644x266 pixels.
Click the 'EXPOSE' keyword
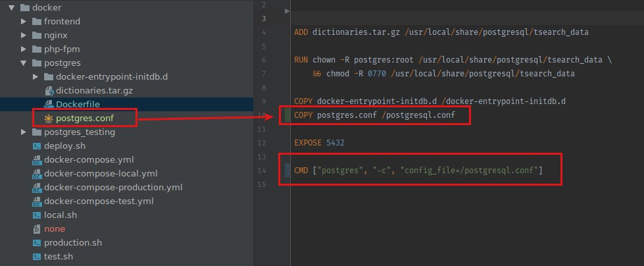(x=308, y=143)
